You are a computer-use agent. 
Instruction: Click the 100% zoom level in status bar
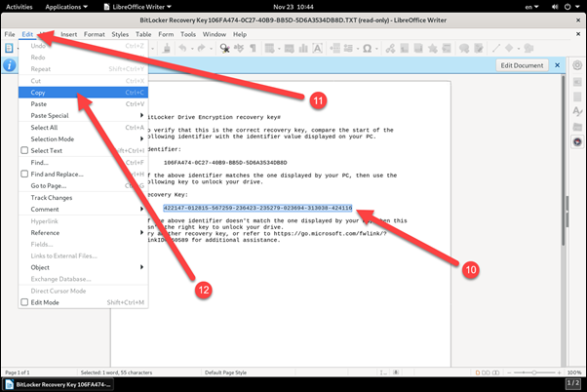[x=574, y=372]
